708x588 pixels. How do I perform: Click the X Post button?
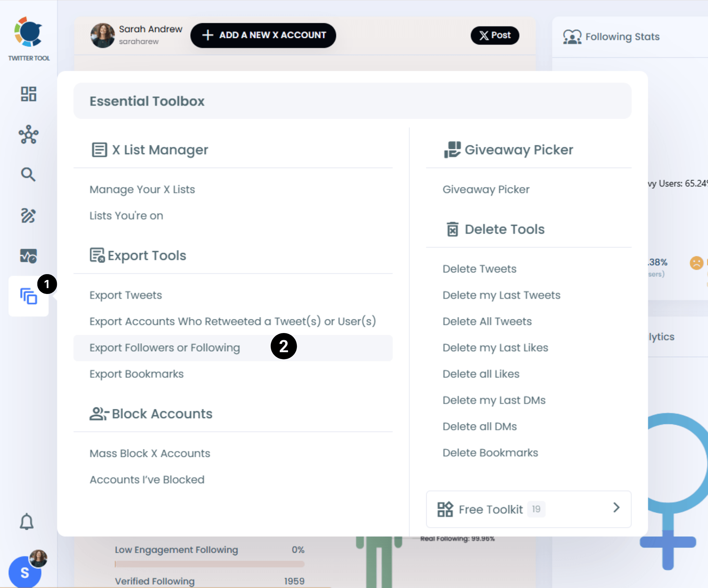click(495, 35)
